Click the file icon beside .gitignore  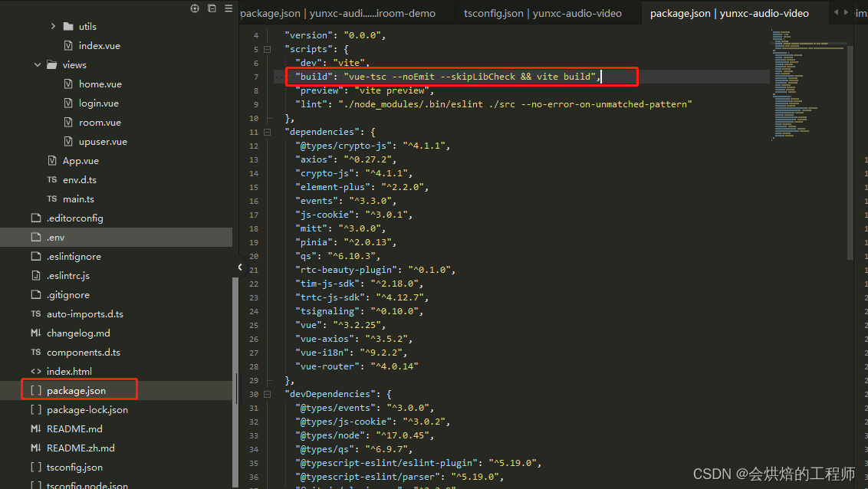[x=36, y=294]
